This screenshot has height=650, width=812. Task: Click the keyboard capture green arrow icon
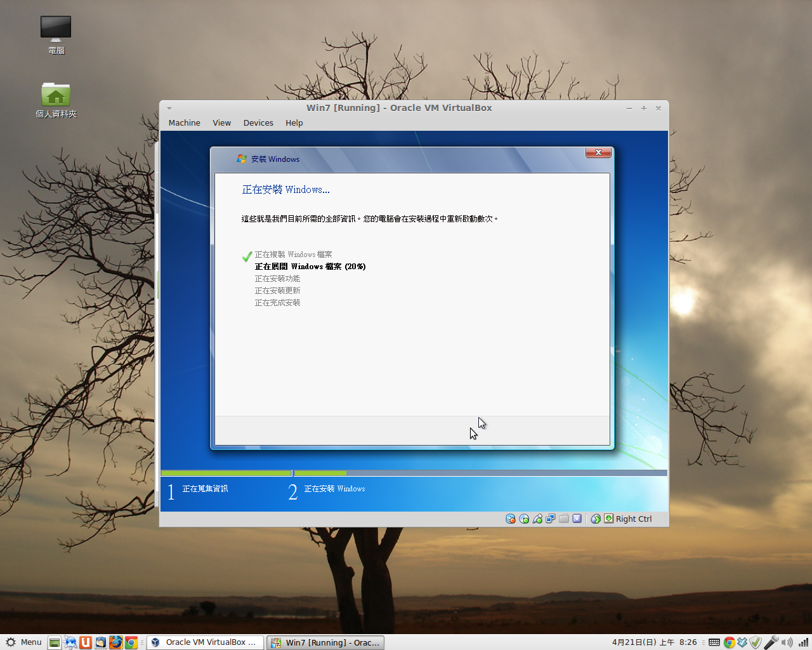[609, 519]
